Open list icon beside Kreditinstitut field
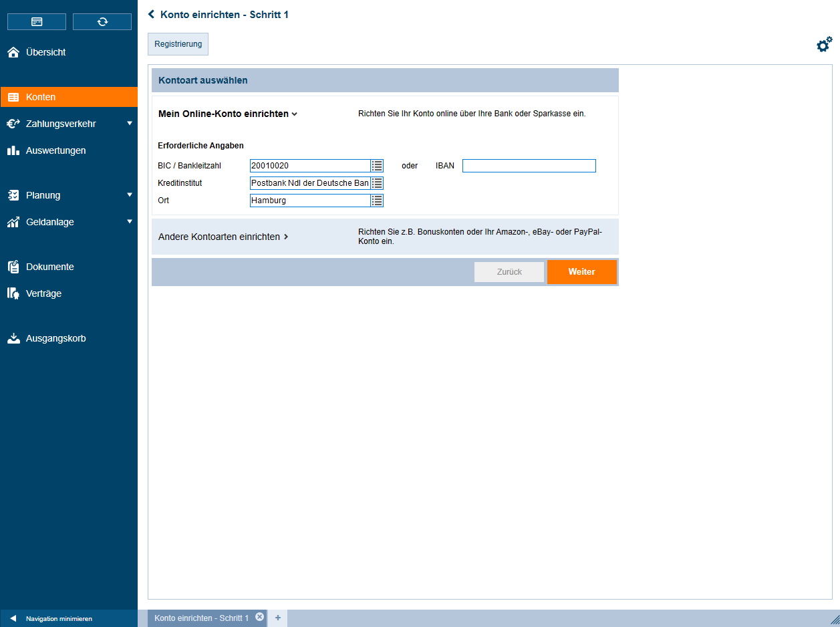The height and width of the screenshot is (627, 840). click(x=377, y=183)
